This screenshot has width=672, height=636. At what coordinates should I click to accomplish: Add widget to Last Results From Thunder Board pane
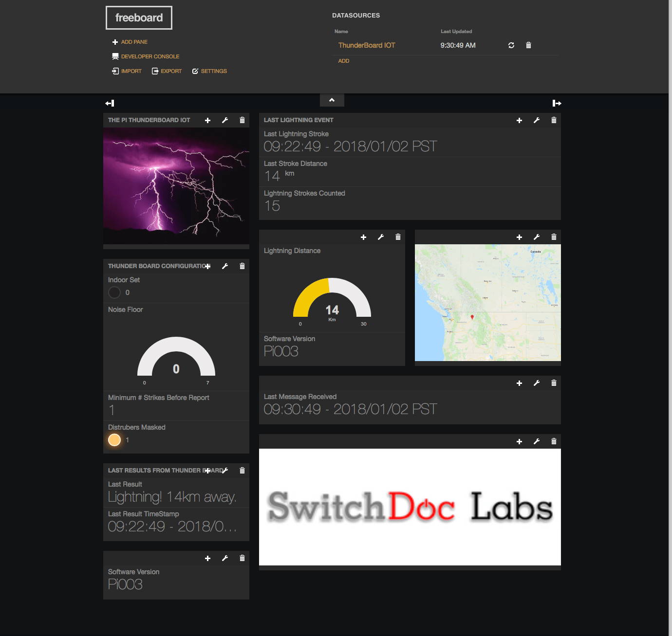(x=208, y=471)
